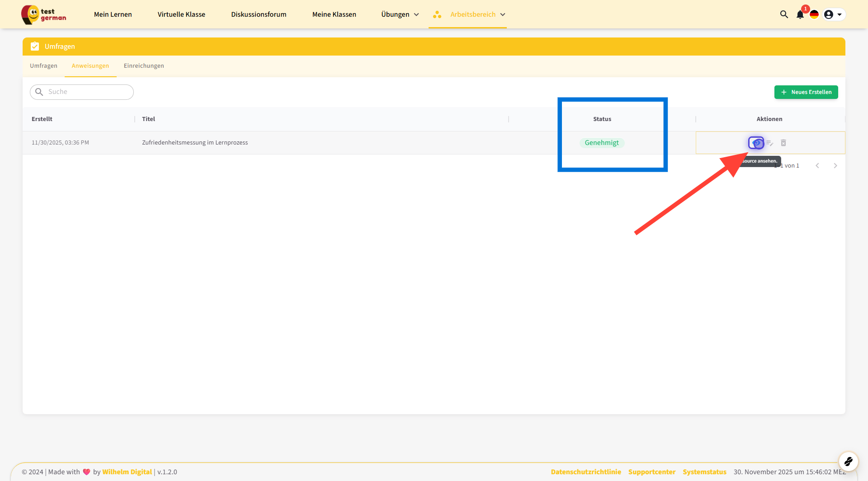Click the test german logo
The width and height of the screenshot is (868, 481).
click(x=44, y=14)
